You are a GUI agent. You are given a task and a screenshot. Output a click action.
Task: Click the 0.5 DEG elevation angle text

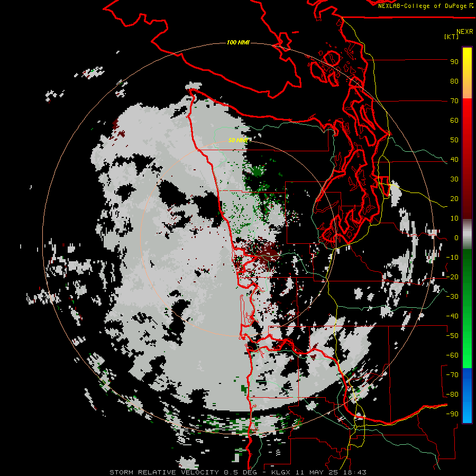[240, 472]
